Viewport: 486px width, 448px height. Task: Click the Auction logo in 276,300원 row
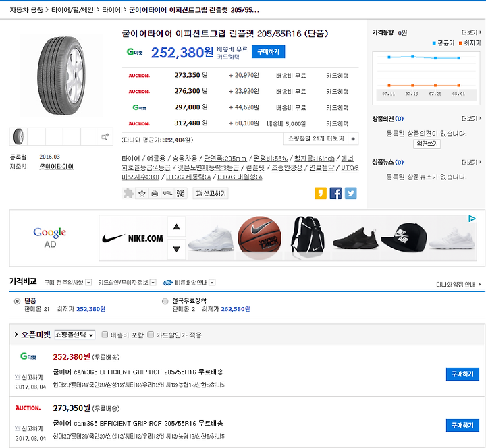tap(139, 91)
